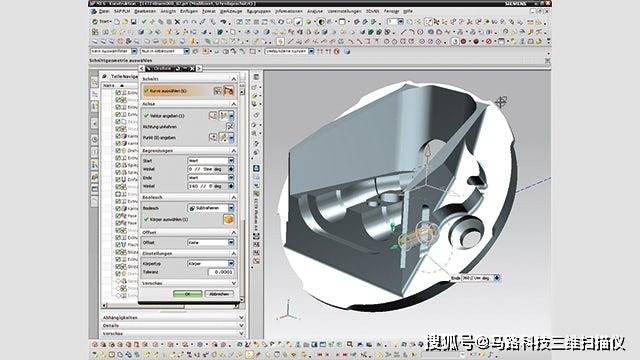Expand the bottom Vorschau panel below Details
This screenshot has height=360, width=640.
pos(241,333)
